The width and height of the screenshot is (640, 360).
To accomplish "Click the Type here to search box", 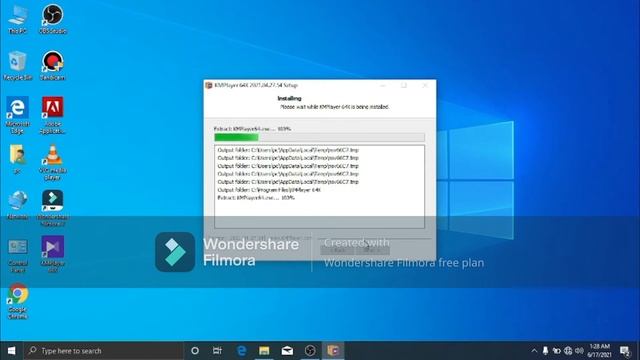I will [104, 351].
